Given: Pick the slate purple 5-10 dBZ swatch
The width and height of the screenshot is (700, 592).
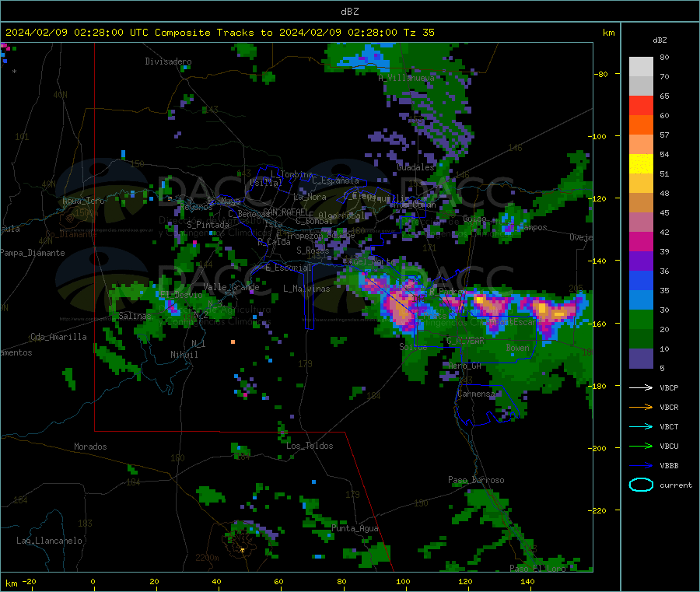Looking at the screenshot, I should pos(641,359).
